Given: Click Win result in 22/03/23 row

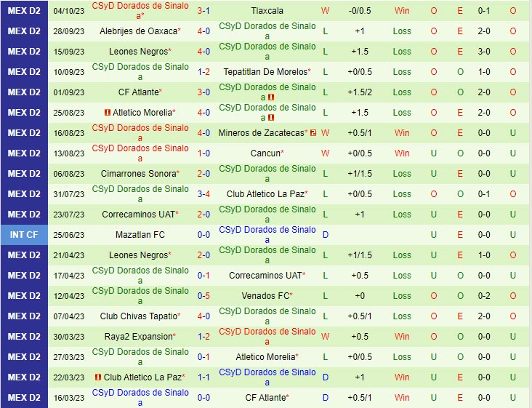Looking at the screenshot, I should point(402,377).
